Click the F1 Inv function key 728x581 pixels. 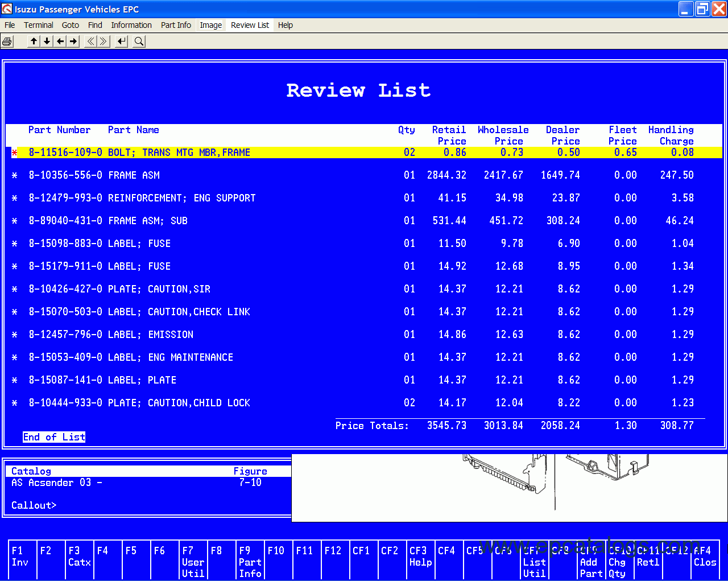click(x=23, y=560)
